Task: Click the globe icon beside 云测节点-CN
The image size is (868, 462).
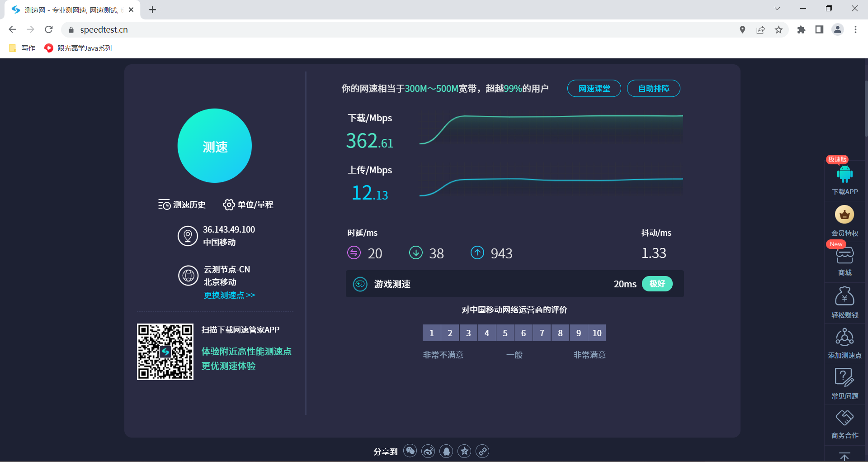Action: (188, 276)
